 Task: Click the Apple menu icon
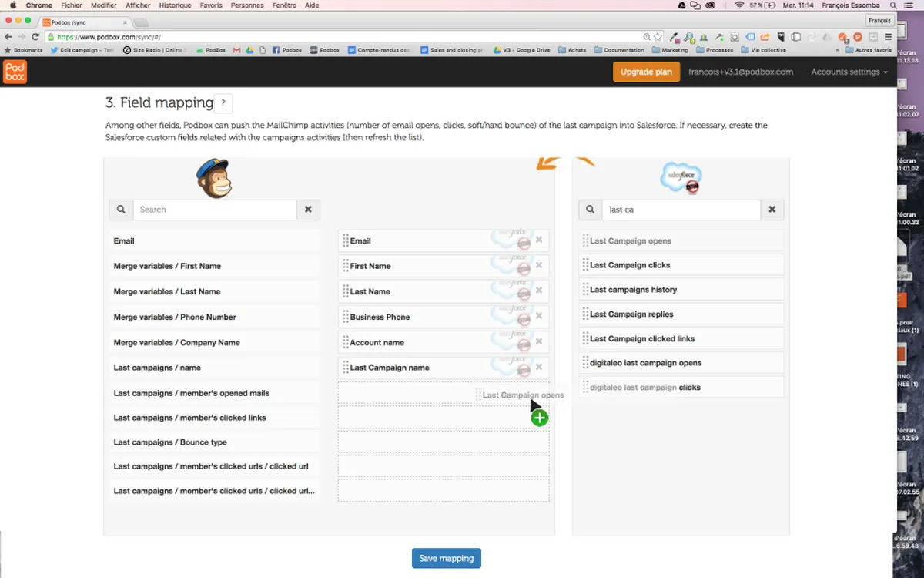click(x=12, y=5)
